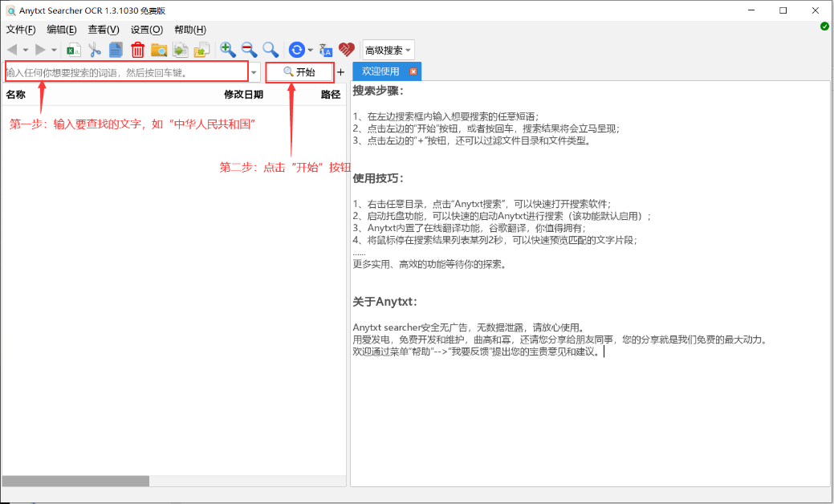Sort results by 修改日期 column header
Screen dimensions: 834x504
[x=243, y=95]
